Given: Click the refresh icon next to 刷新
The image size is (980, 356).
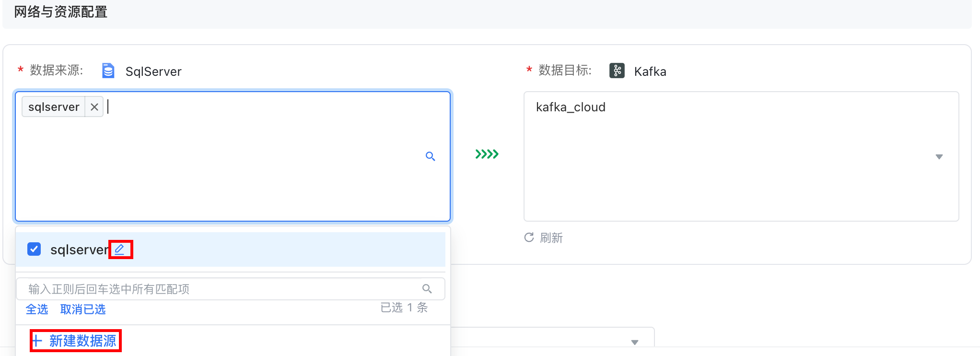Looking at the screenshot, I should 529,237.
